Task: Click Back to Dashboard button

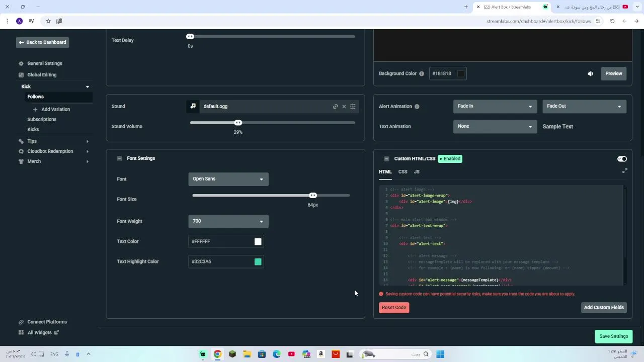Action: [x=42, y=42]
